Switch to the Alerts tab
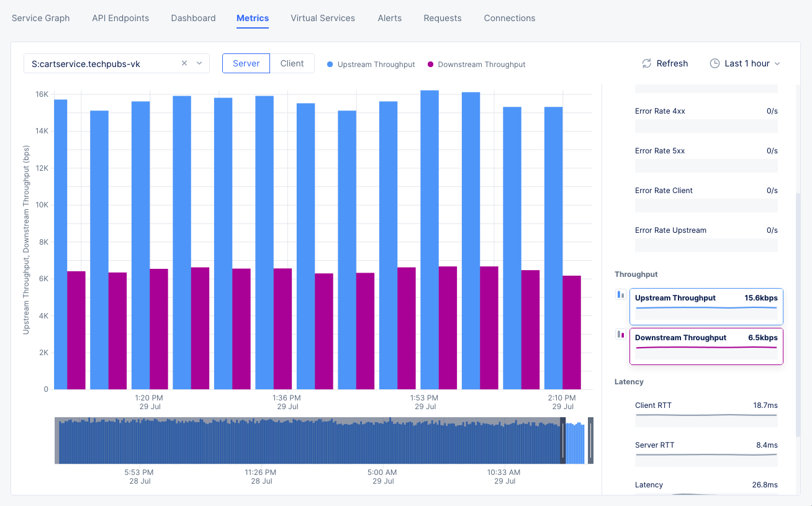 389,18
